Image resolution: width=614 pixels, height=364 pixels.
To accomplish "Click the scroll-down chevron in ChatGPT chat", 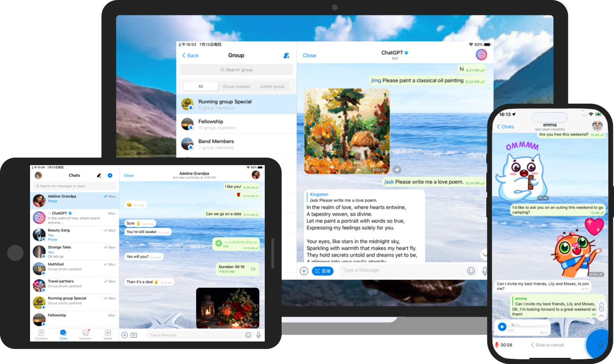I will (485, 254).
